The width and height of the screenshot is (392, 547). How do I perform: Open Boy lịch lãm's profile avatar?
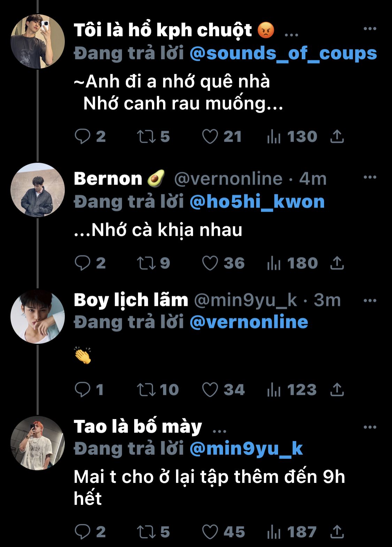tap(38, 316)
